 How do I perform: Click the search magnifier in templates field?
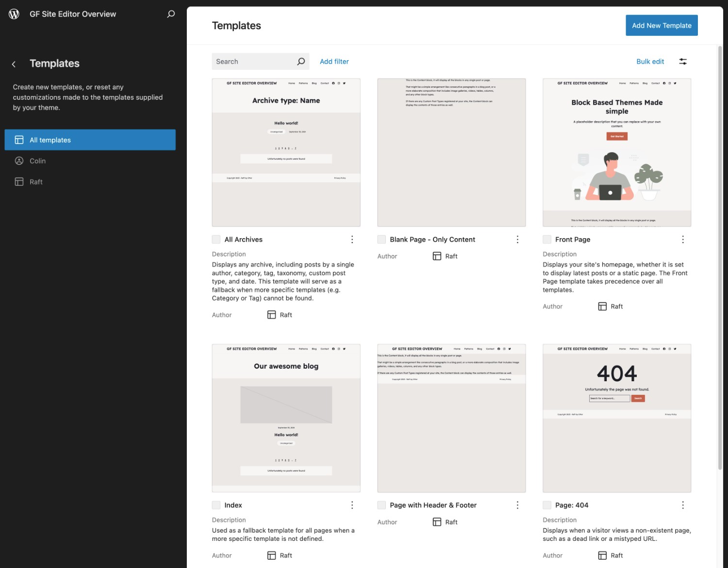[301, 62]
